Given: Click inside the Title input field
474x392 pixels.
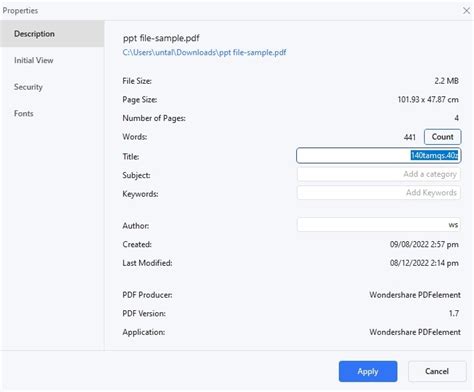Looking at the screenshot, I should 379,155.
